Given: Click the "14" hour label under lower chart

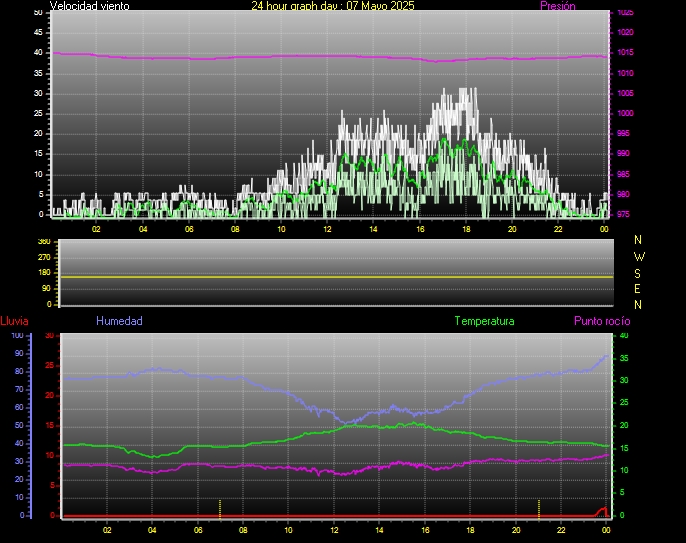Looking at the screenshot, I should click(379, 530).
